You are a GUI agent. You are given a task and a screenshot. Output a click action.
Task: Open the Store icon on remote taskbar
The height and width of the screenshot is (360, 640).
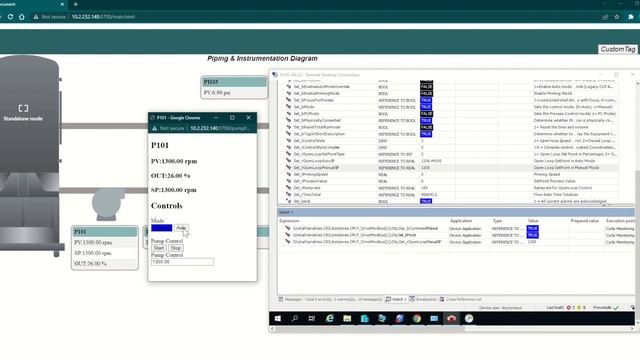pos(364,318)
